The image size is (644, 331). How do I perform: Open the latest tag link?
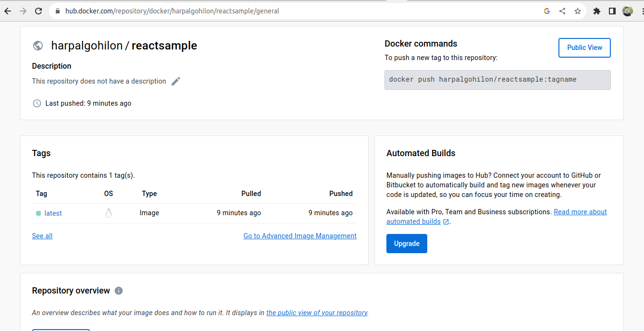click(53, 213)
